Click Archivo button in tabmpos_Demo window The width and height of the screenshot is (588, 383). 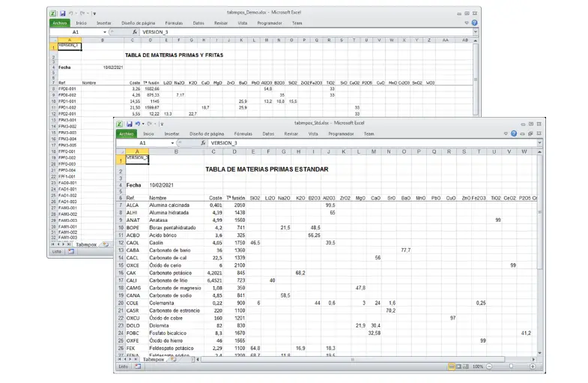coord(60,23)
